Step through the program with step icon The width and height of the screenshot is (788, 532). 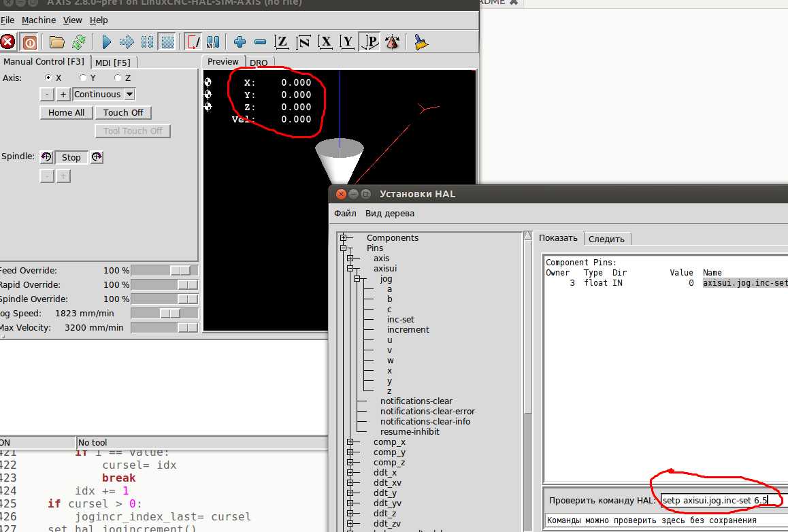coord(127,41)
